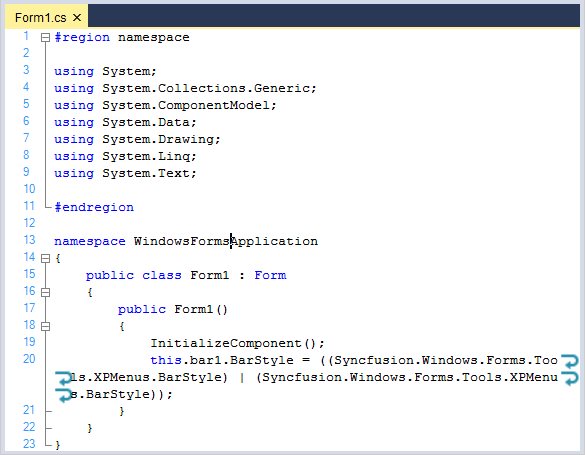Click line number 13 in margin

29,240
